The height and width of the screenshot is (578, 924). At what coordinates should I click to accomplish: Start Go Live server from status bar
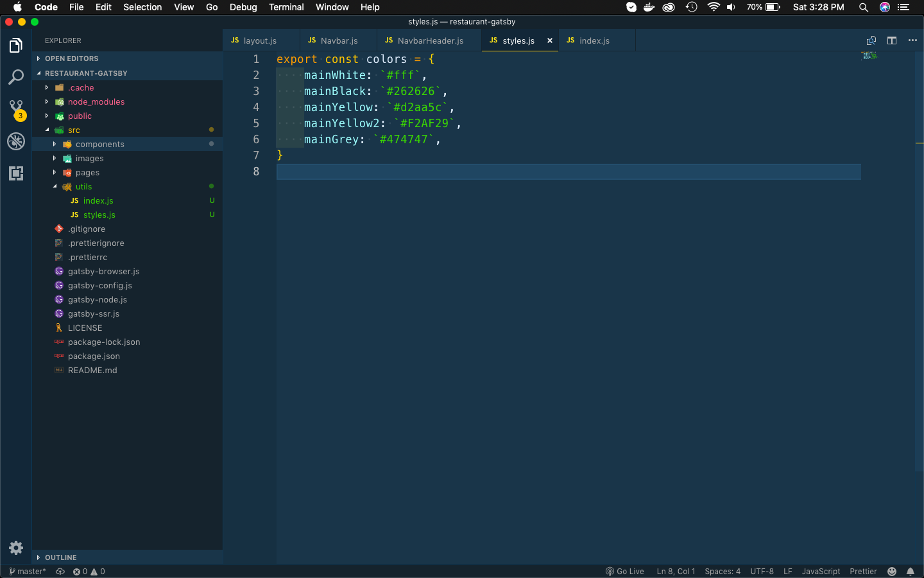click(x=625, y=572)
